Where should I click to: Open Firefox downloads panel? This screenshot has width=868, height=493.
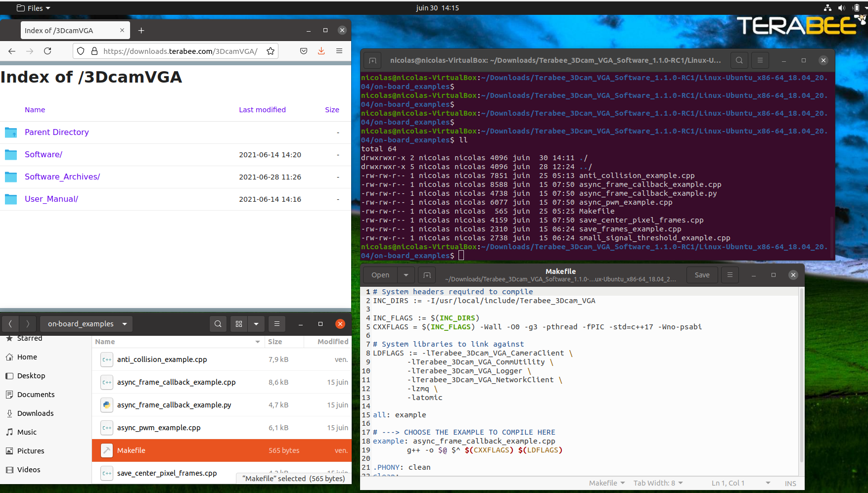[321, 51]
